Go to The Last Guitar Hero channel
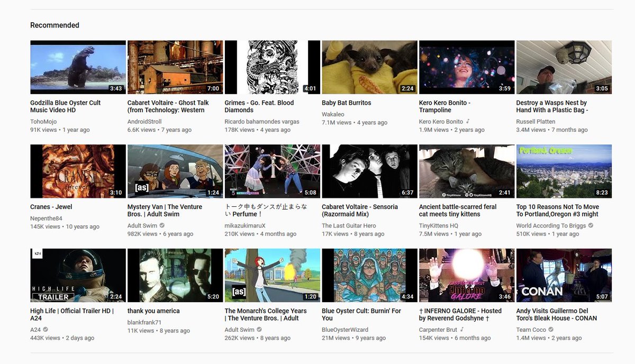 pyautogui.click(x=349, y=226)
